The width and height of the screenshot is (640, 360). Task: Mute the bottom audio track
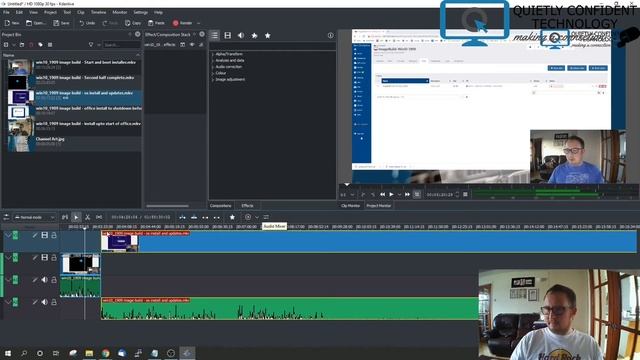[44, 302]
